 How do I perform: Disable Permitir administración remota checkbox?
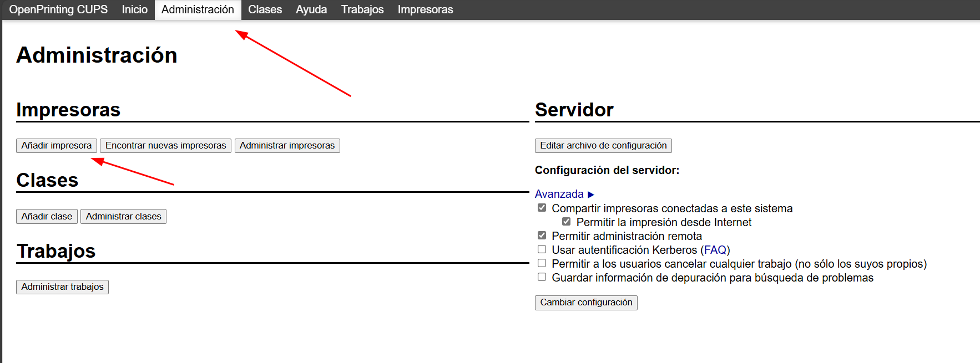click(x=542, y=236)
